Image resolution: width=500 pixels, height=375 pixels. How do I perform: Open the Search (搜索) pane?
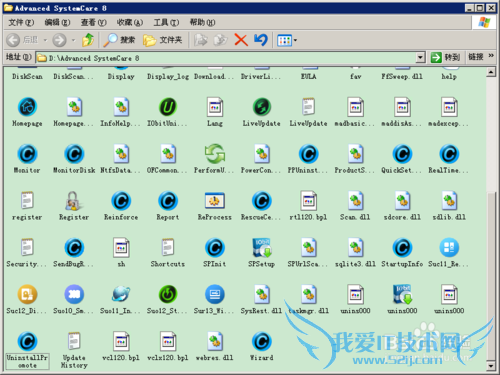click(x=119, y=40)
